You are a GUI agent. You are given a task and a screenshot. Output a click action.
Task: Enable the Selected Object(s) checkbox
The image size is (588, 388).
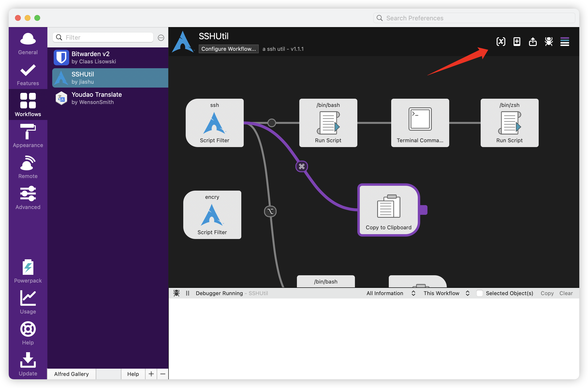(x=479, y=293)
